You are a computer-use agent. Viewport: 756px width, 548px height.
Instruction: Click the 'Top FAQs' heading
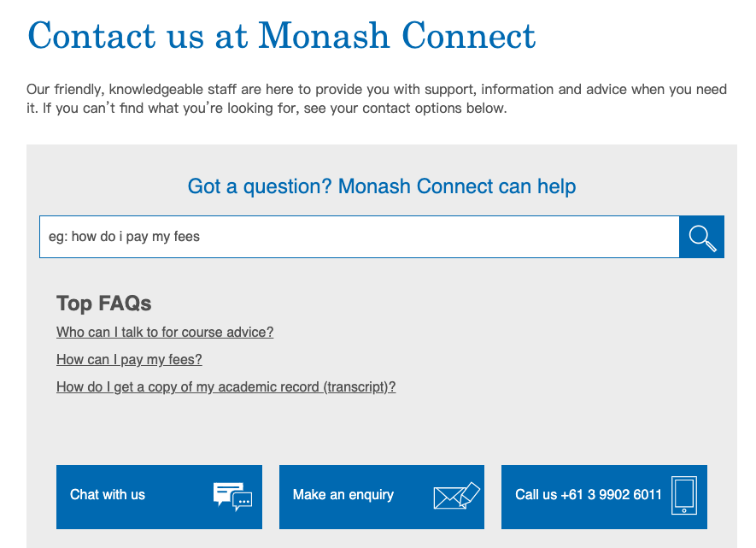[103, 303]
